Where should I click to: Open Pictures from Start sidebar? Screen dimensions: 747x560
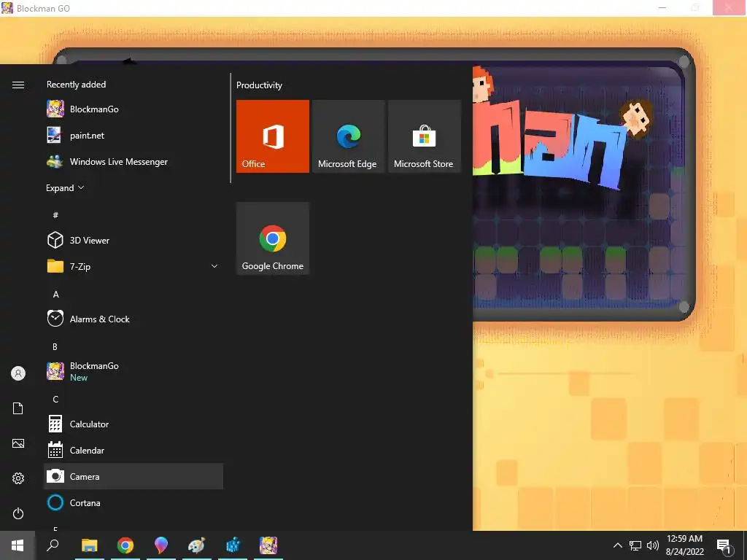pyautogui.click(x=18, y=443)
